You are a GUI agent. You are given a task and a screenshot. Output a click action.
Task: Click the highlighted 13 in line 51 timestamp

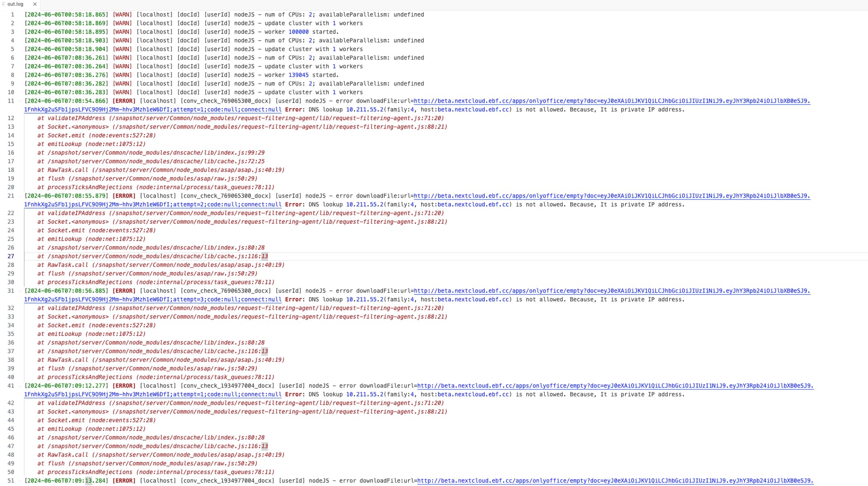(x=89, y=481)
